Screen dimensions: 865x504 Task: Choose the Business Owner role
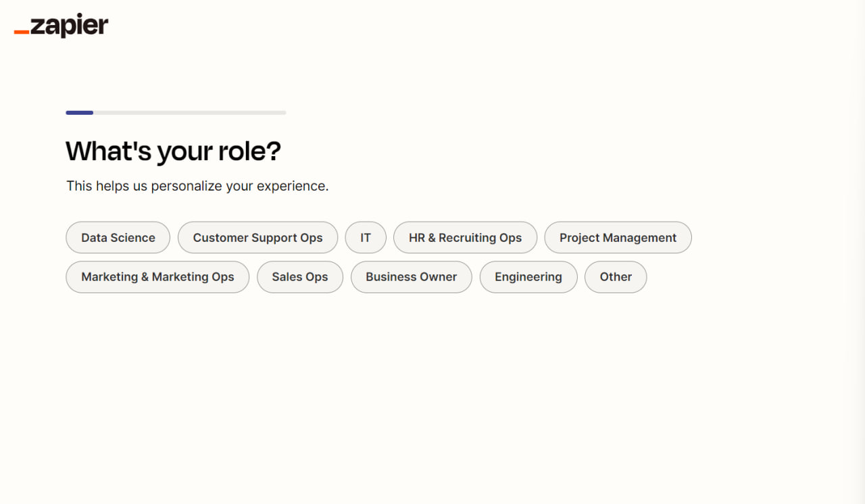(x=411, y=277)
